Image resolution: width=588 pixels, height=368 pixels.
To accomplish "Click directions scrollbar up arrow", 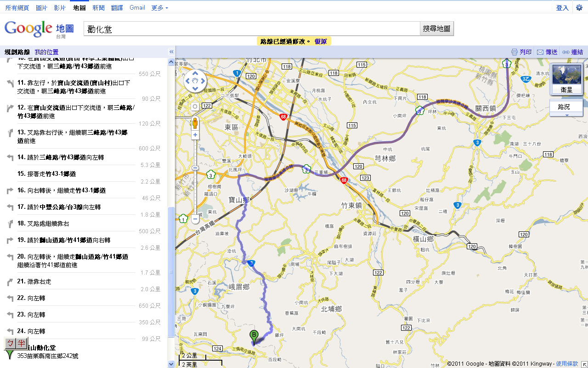I will [171, 62].
